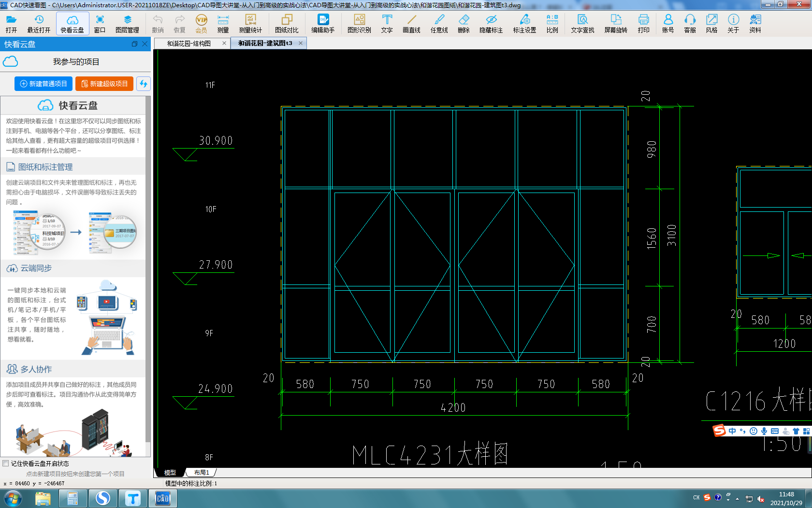The width and height of the screenshot is (812, 508).
Task: Click the Sogou IME microphone icon
Action: 764,431
